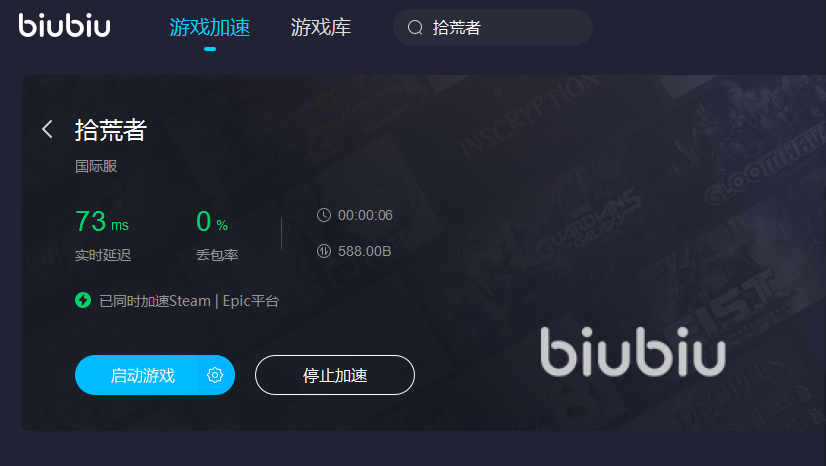
Task: Click the biubiu logo in header
Action: [x=64, y=25]
